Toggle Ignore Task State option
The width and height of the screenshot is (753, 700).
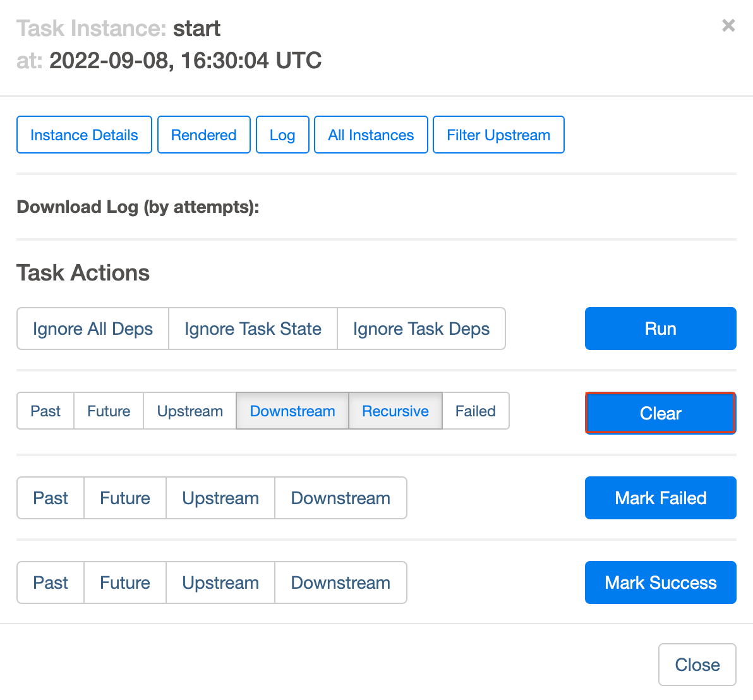253,329
